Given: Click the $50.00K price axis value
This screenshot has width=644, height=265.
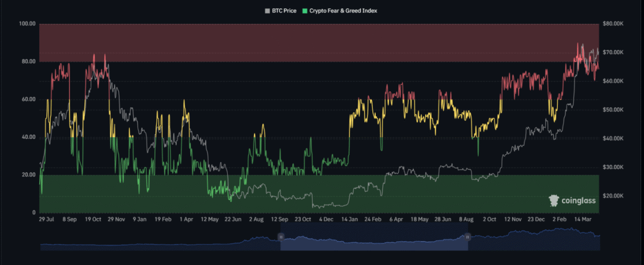Looking at the screenshot, I should point(613,110).
